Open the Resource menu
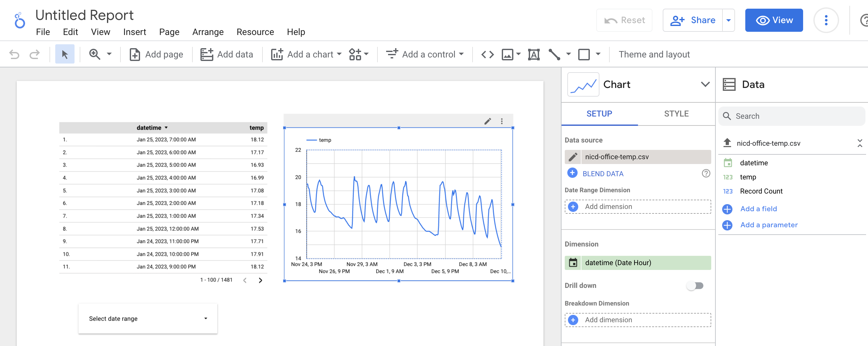The width and height of the screenshot is (868, 346). (255, 32)
